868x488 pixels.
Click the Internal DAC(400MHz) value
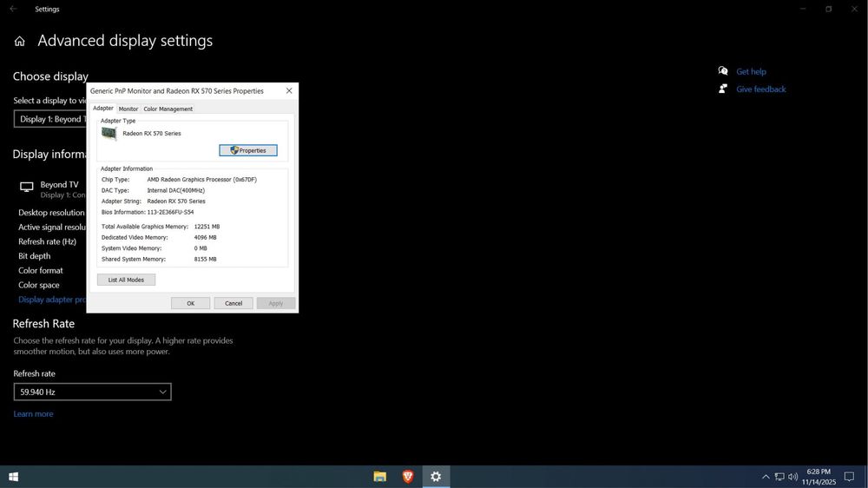coord(176,190)
